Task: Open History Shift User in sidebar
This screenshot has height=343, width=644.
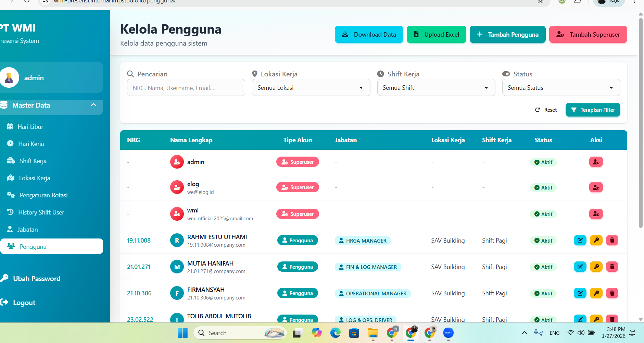Action: pyautogui.click(x=41, y=212)
